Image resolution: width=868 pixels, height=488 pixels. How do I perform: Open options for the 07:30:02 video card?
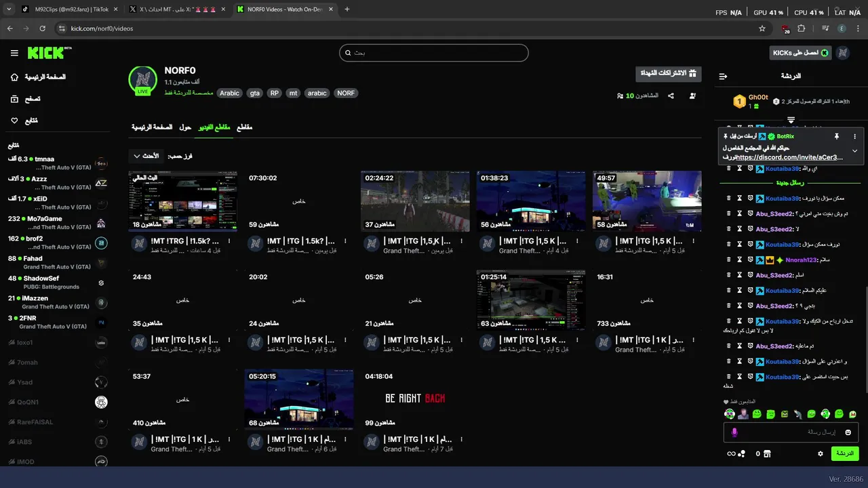[345, 241]
